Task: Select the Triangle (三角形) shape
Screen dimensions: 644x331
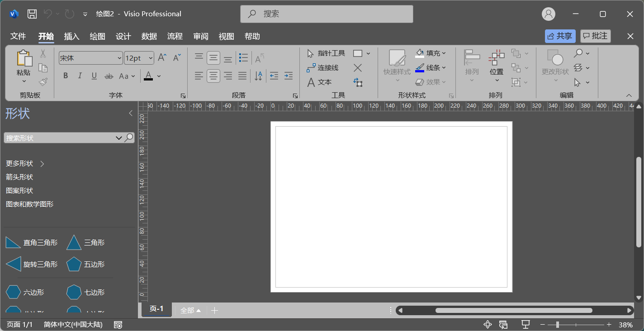Action: pyautogui.click(x=85, y=242)
